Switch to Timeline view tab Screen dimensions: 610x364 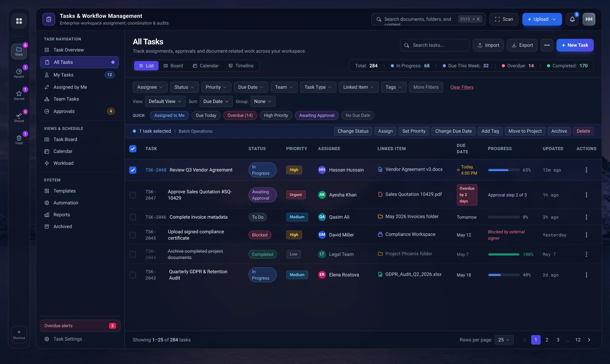(241, 66)
